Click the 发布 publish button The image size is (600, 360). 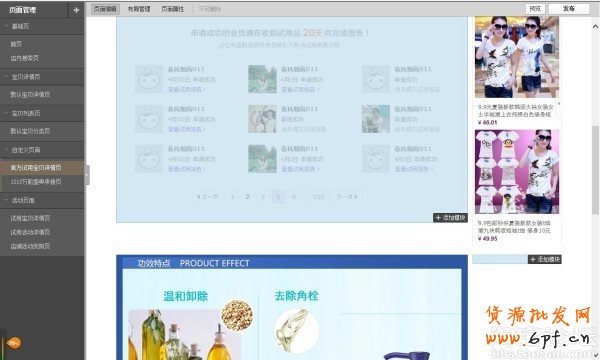569,8
